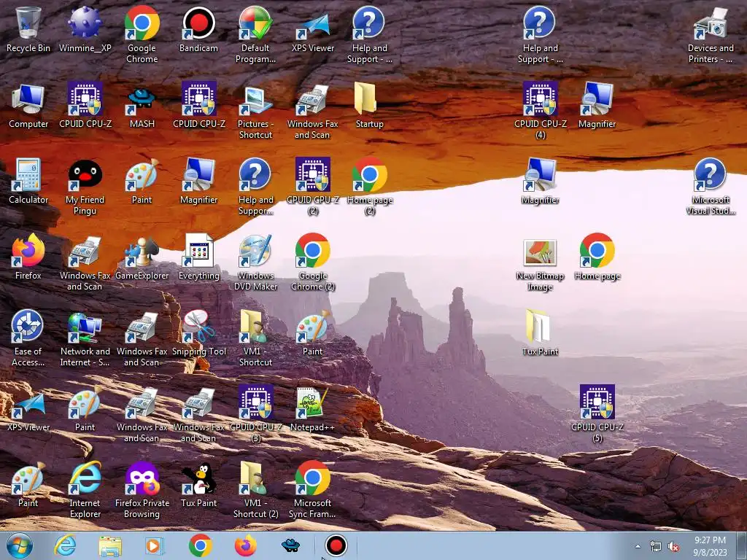The width and height of the screenshot is (747, 560).
Task: Select the CPUID CPU-Z (5) shortcut
Action: tap(597, 414)
